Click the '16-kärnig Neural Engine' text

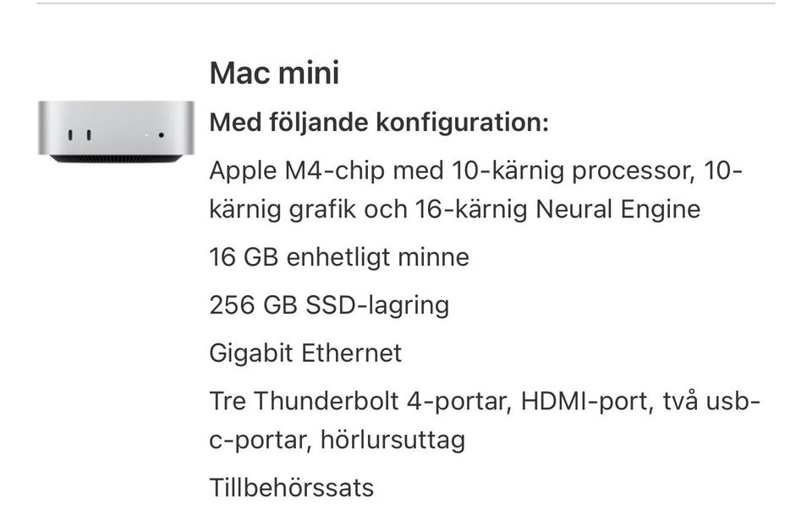pos(557,209)
